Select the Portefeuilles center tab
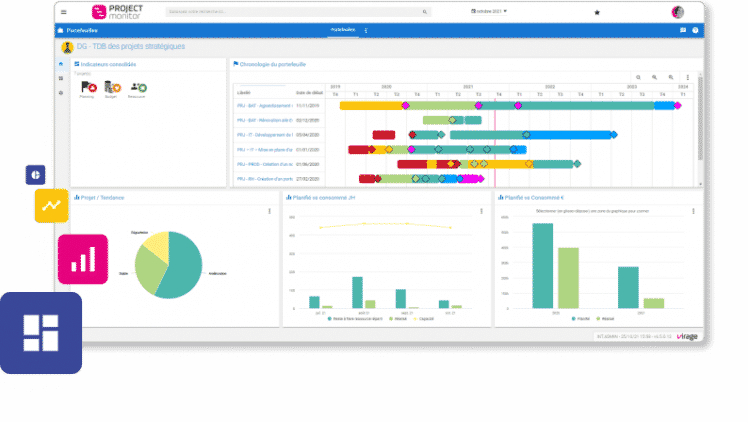The image size is (748, 422). (x=343, y=30)
